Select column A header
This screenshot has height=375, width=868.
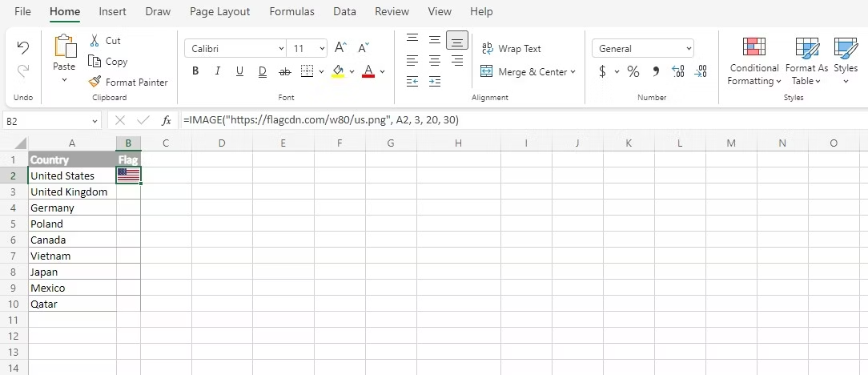(72, 143)
